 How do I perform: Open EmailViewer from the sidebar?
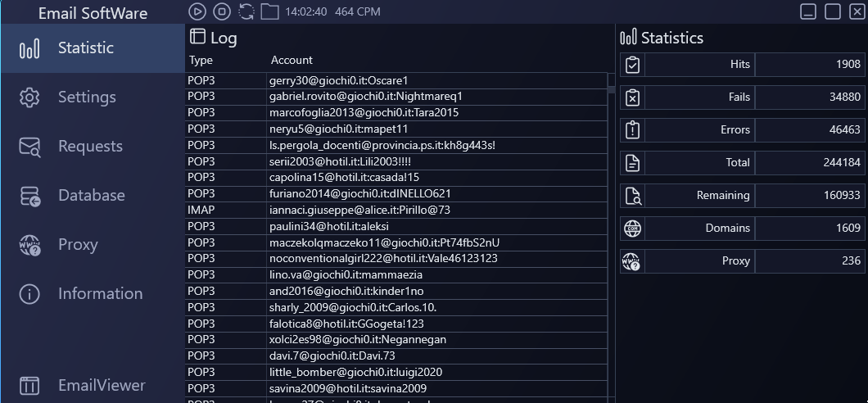102,385
